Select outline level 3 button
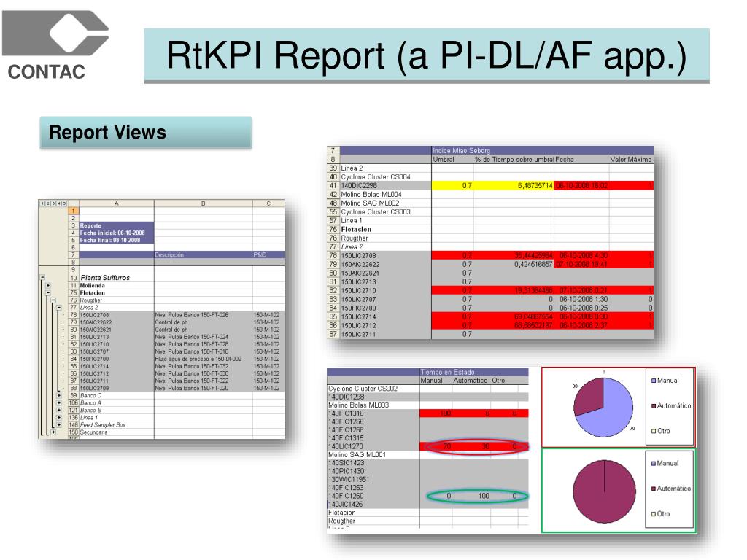This screenshot has width=747, height=560. pyautogui.click(x=53, y=203)
